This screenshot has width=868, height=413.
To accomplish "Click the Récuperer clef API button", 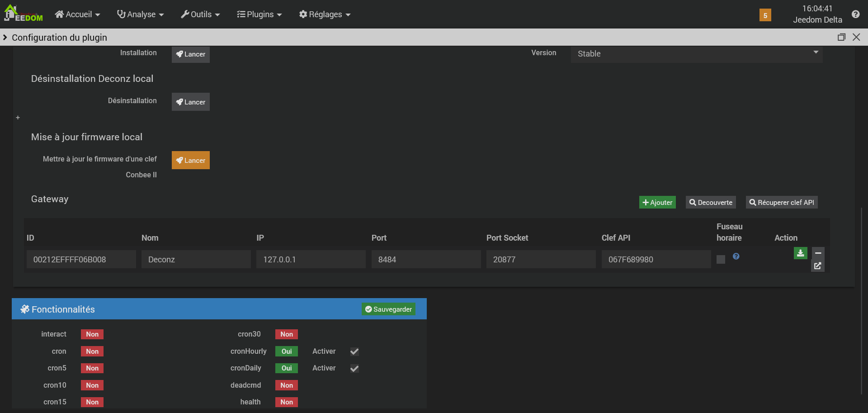I will click(x=782, y=202).
